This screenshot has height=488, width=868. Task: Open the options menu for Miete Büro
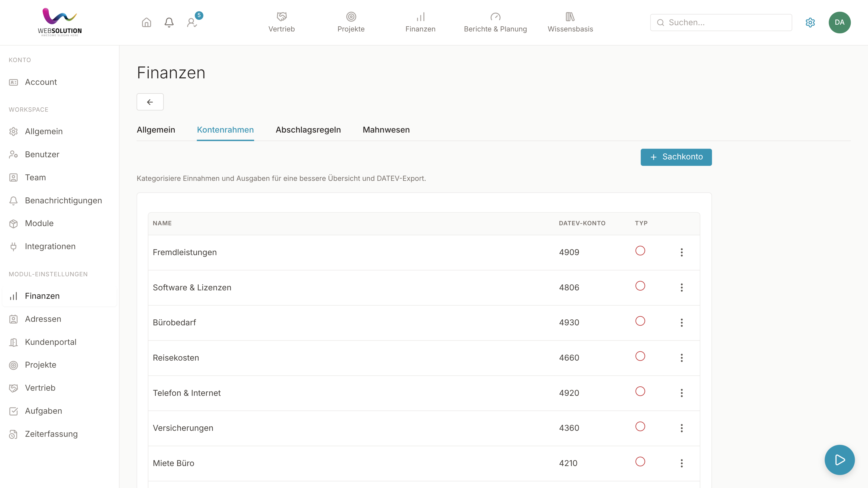[681, 463]
